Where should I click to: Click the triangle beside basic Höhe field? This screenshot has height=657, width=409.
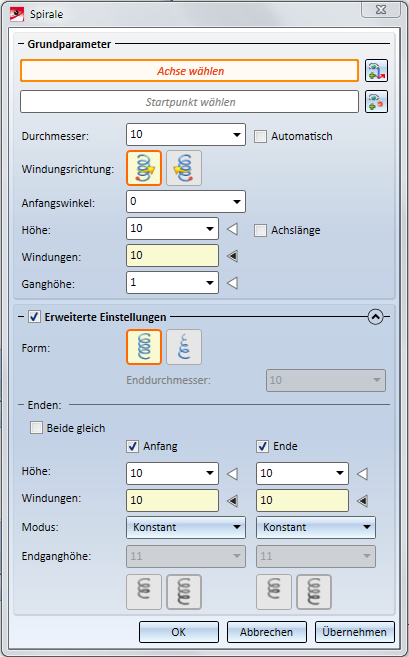(x=233, y=229)
